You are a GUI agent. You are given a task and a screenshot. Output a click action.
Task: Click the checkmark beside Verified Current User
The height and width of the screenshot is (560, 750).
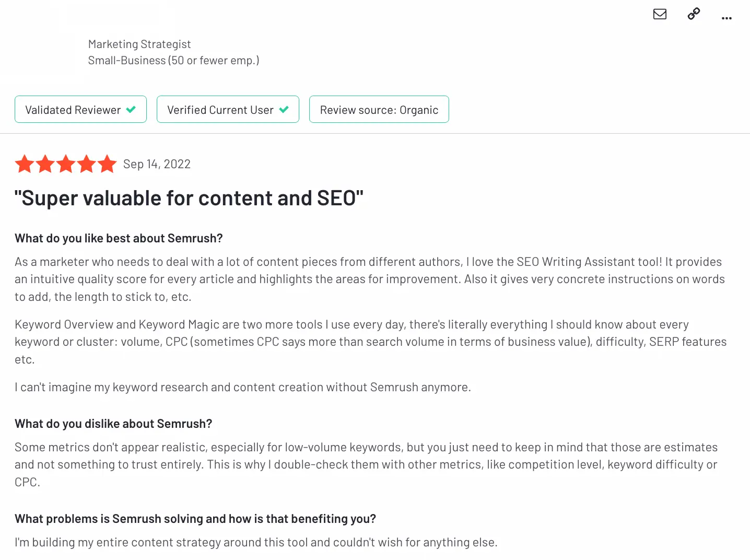pyautogui.click(x=284, y=110)
